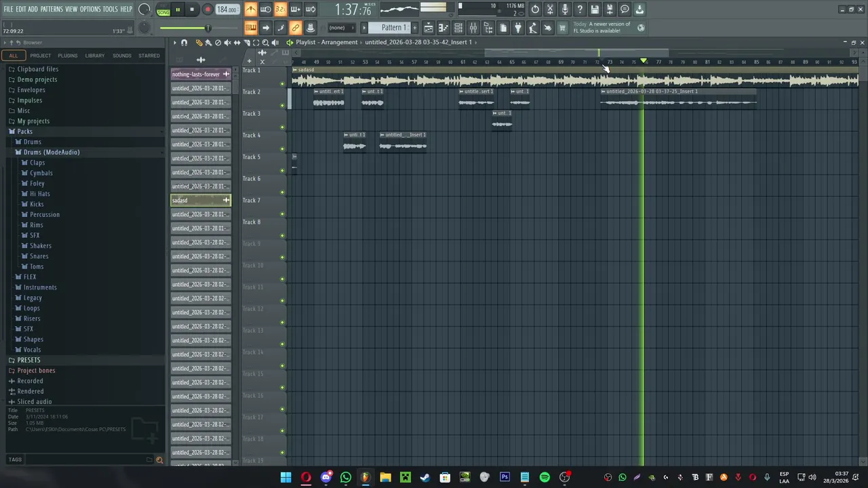Select the sadasd clip in picker
This screenshot has height=488, width=868.
(x=201, y=201)
